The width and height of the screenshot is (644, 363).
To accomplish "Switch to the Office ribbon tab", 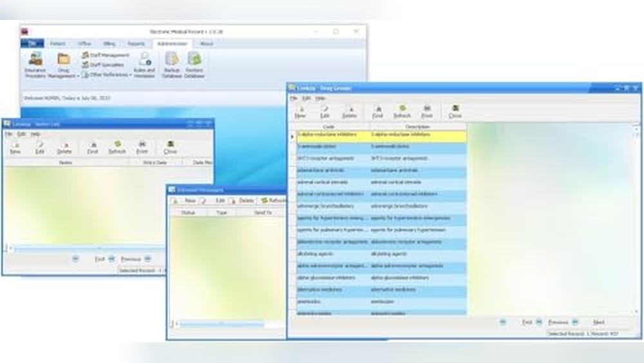I will click(x=84, y=44).
